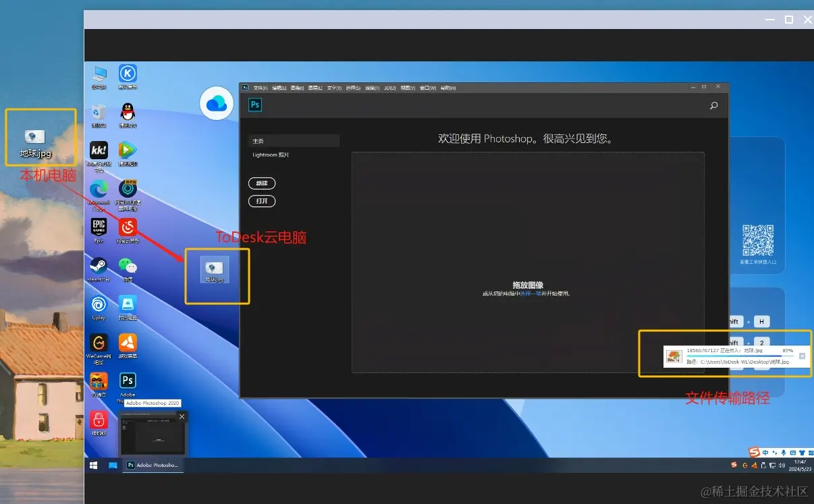This screenshot has height=504, width=814.
Task: Click the Sogou input bar shirt skin icon
Action: (802, 453)
